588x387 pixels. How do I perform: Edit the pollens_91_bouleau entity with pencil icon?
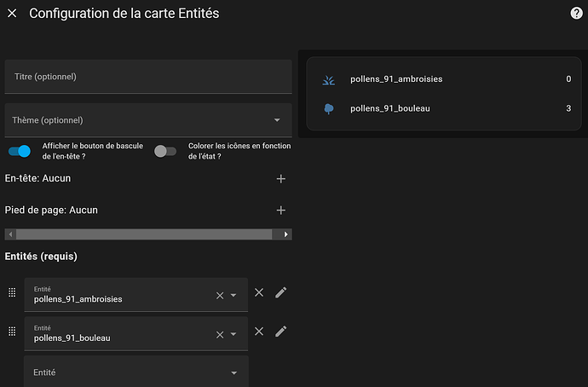[x=281, y=332]
